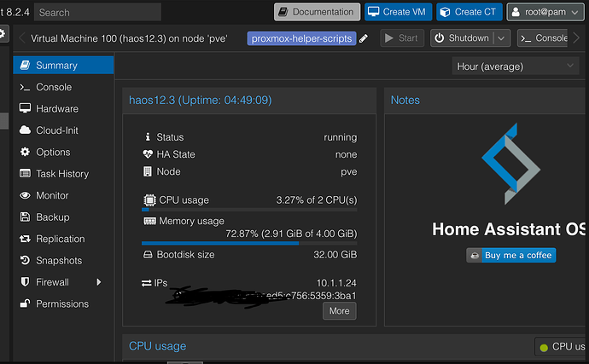Viewport: 589px width, 364px height.
Task: Open the root@pam user menu
Action: pyautogui.click(x=545, y=12)
